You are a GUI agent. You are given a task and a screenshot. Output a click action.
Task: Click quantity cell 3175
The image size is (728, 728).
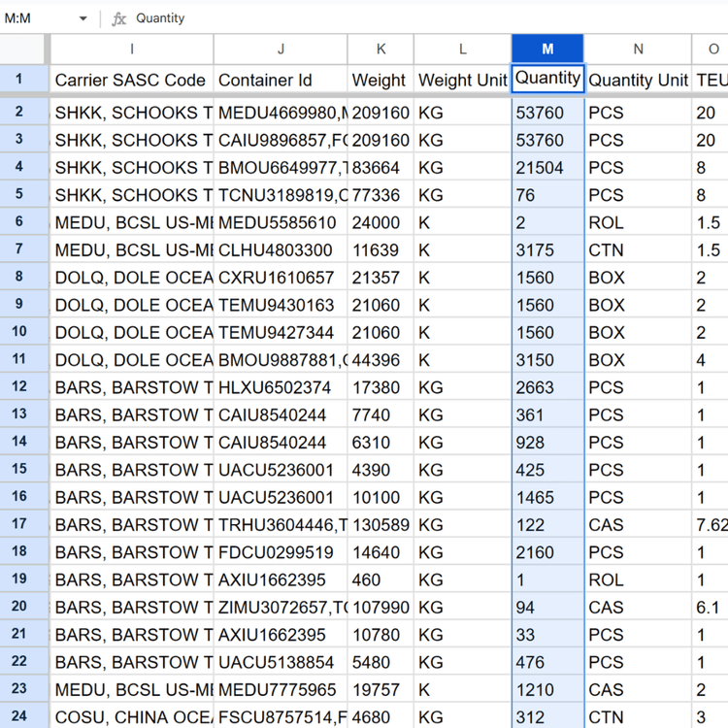[x=547, y=249]
